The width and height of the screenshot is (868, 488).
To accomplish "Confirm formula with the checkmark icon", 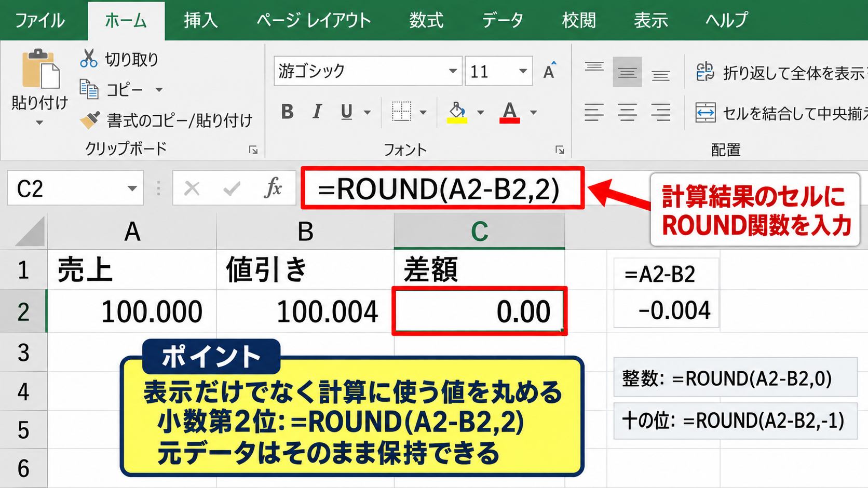I will click(x=232, y=188).
